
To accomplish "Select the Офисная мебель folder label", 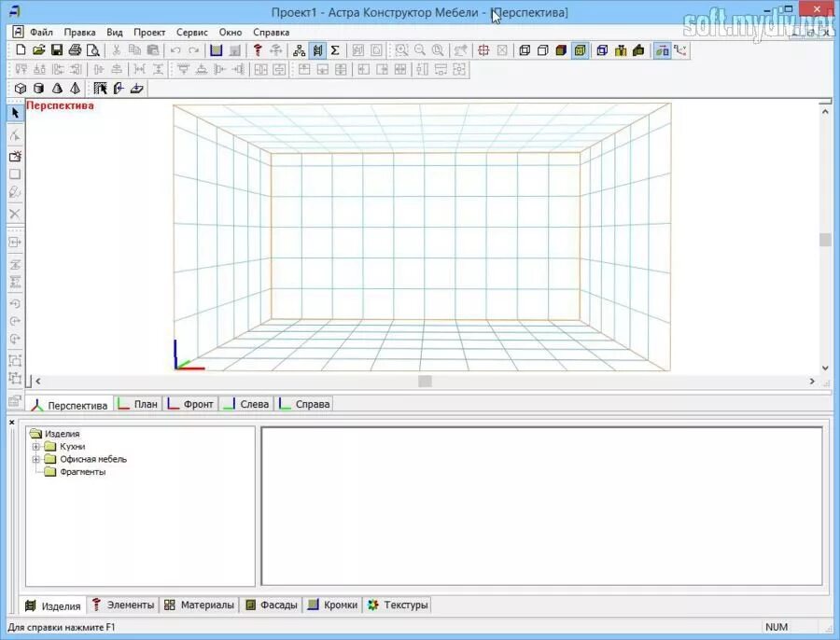I will click(93, 459).
